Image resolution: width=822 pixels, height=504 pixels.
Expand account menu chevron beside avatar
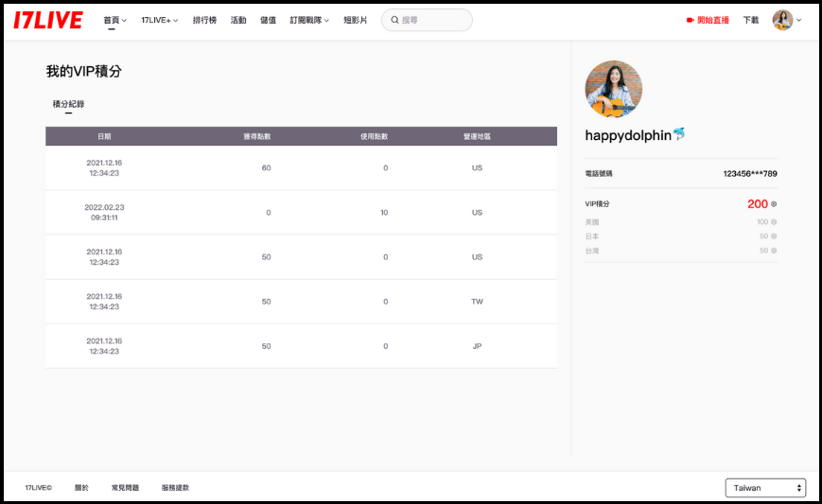click(x=799, y=20)
